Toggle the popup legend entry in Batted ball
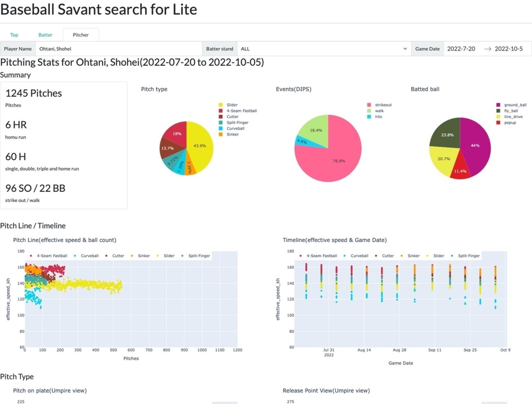Image resolution: width=532 pixels, height=404 pixels. [x=506, y=123]
